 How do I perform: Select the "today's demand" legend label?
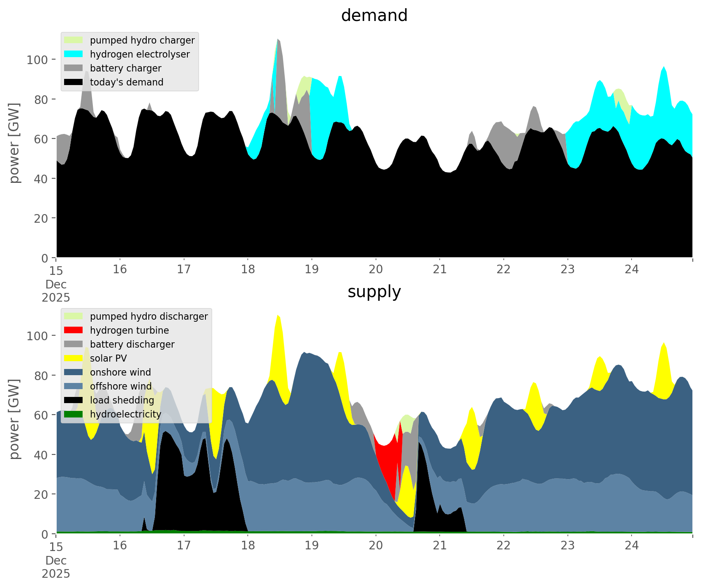coord(127,82)
